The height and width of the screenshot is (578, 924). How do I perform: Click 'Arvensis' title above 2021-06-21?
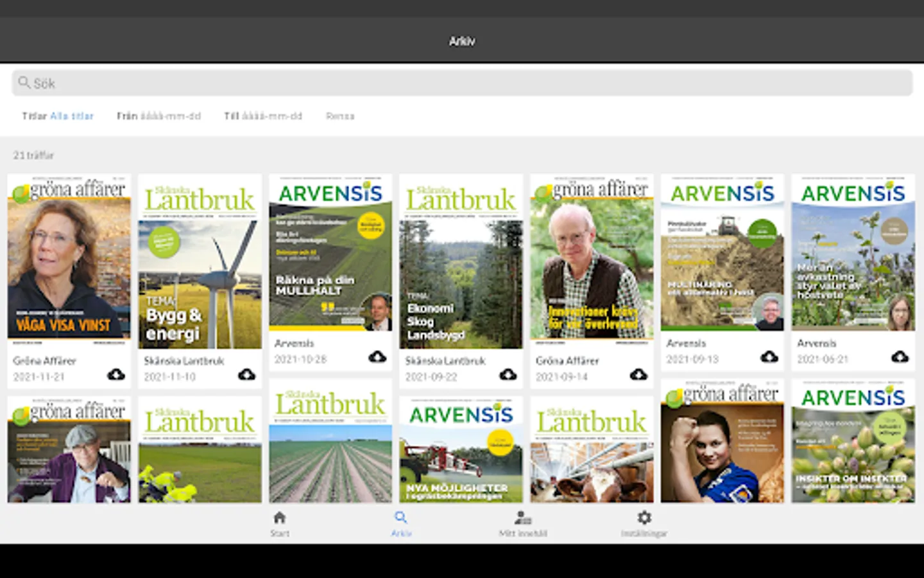click(x=817, y=344)
